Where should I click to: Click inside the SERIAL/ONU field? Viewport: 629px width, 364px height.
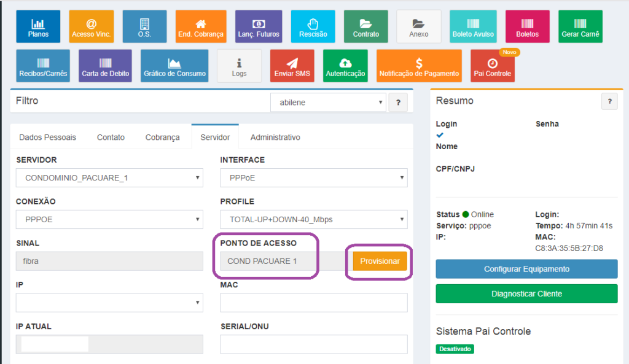313,344
